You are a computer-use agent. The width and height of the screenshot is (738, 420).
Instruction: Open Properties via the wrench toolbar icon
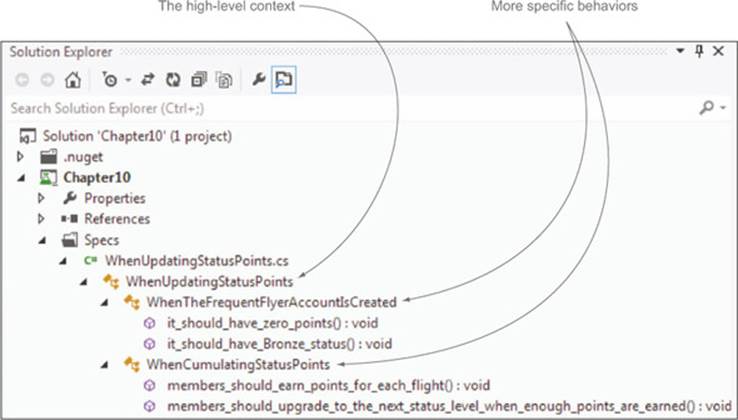(x=258, y=80)
